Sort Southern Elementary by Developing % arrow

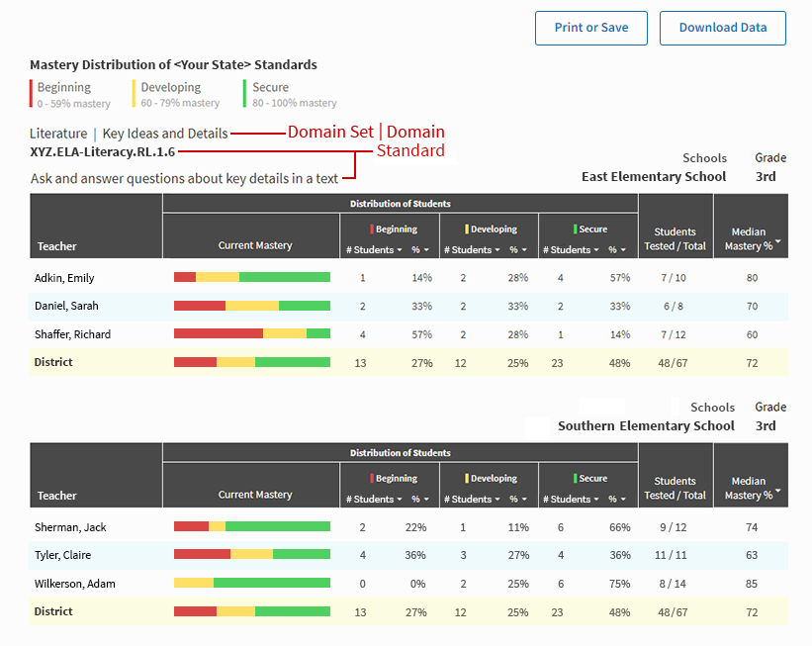(524, 499)
